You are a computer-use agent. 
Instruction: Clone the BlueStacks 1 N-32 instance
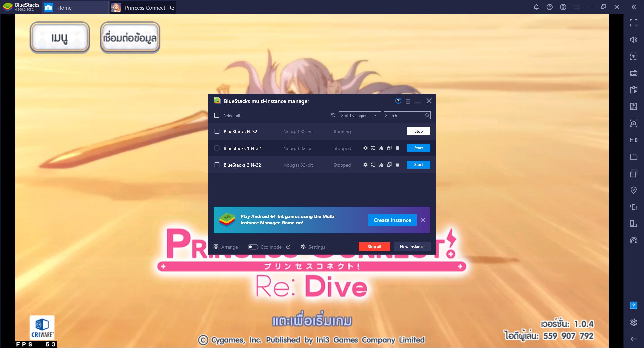coord(389,148)
